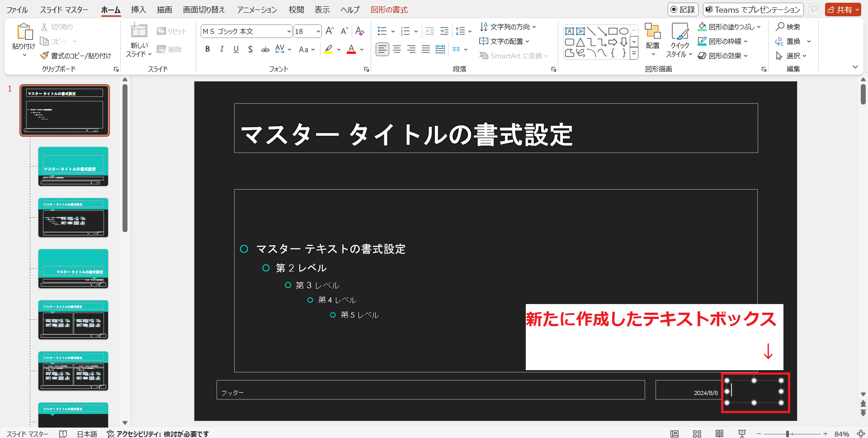Image resolution: width=868 pixels, height=438 pixels.
Task: Open Quick Styles (クイックスタイル)
Action: (x=679, y=40)
